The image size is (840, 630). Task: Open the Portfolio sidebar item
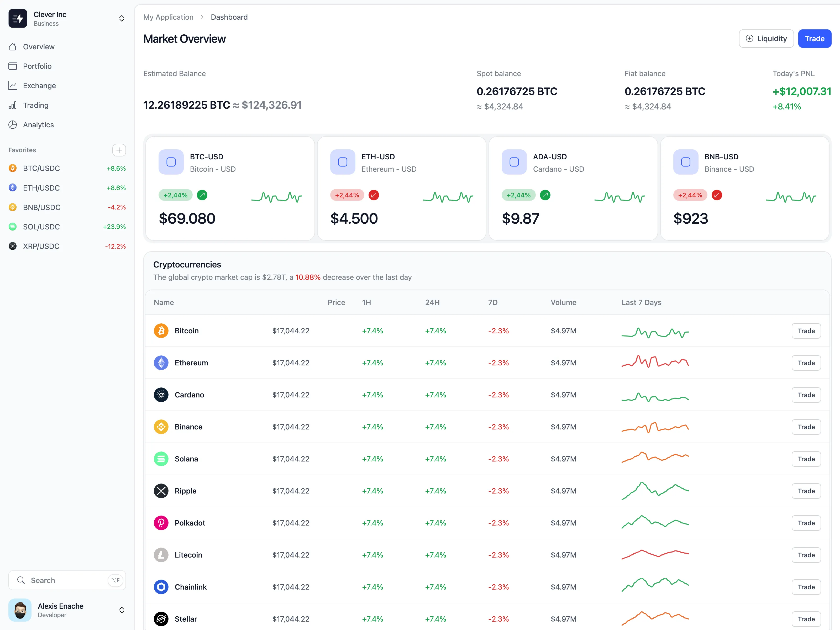pyautogui.click(x=37, y=66)
